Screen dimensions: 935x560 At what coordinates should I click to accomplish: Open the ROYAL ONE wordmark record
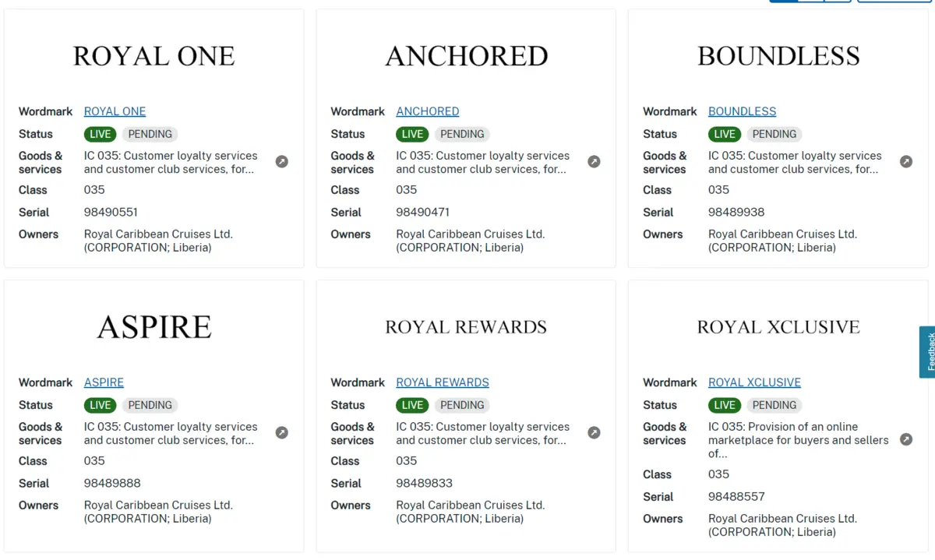pyautogui.click(x=115, y=111)
